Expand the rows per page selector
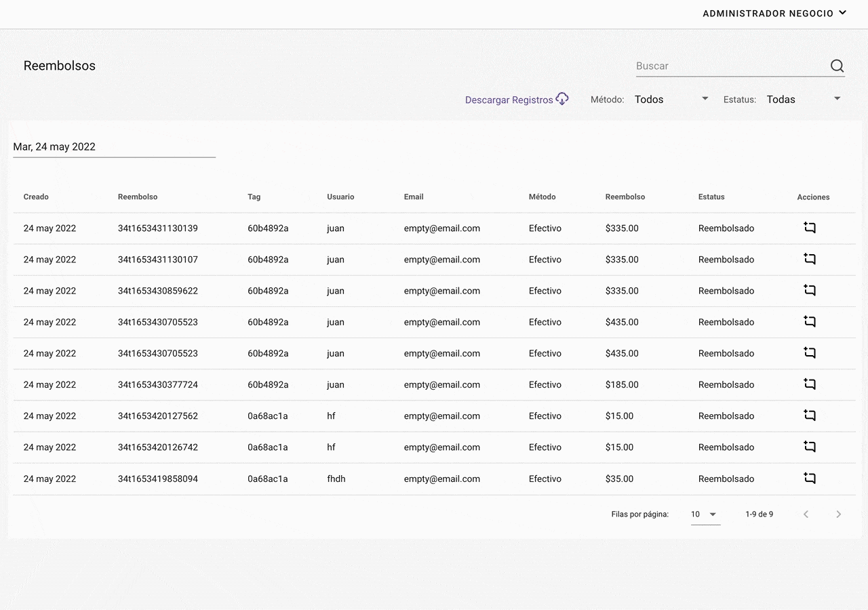868x610 pixels. (x=705, y=514)
